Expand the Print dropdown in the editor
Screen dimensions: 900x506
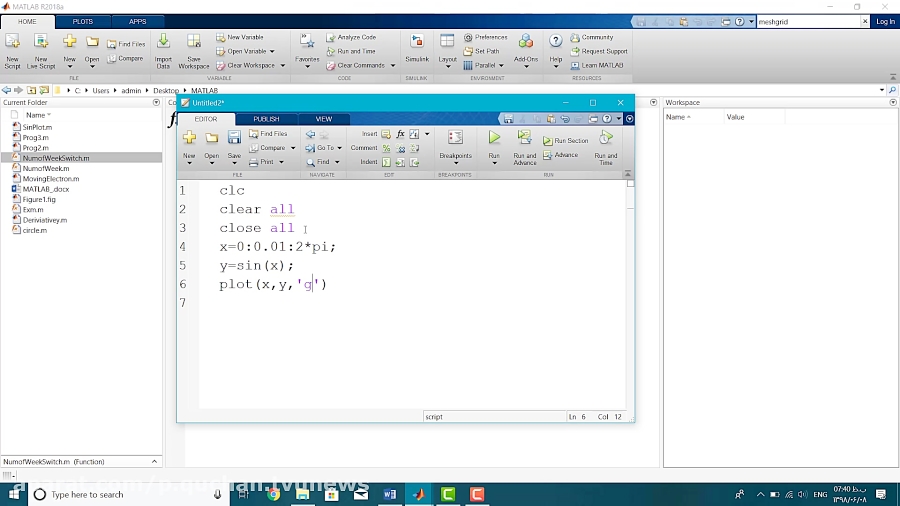[281, 162]
